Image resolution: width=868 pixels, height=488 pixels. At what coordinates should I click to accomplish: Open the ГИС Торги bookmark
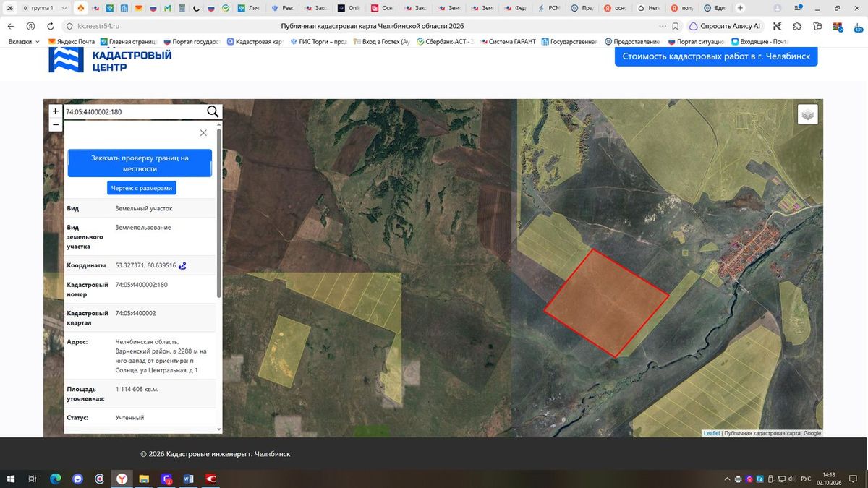(318, 42)
